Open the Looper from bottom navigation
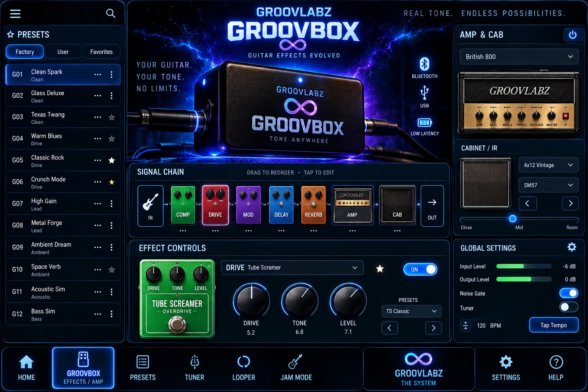Viewport: 588px width, 392px height. click(x=244, y=368)
